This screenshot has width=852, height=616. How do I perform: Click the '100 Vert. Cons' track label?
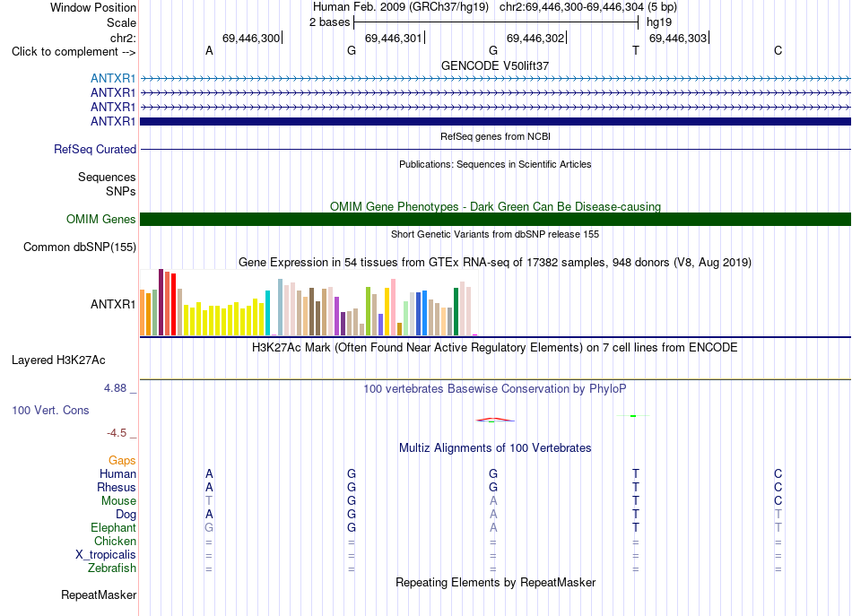50,410
